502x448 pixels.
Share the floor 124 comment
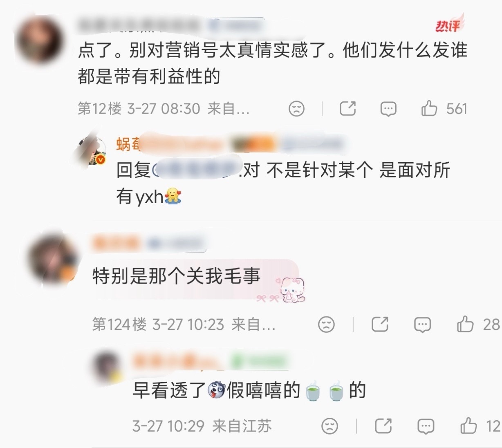pos(380,325)
